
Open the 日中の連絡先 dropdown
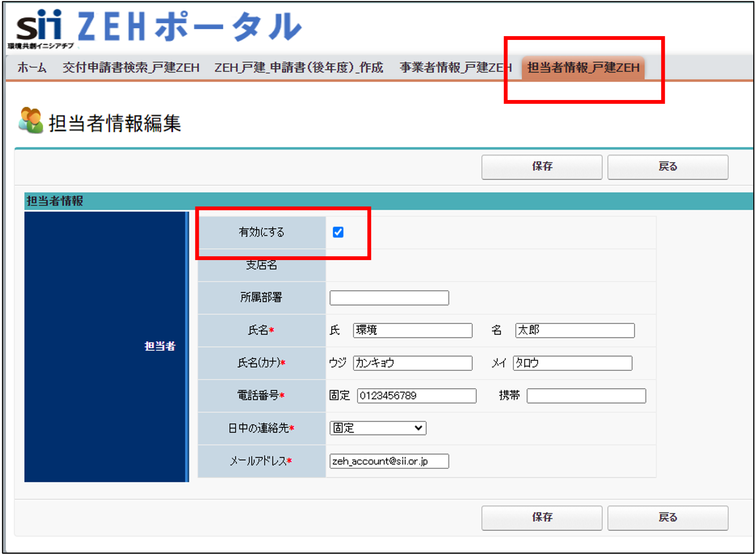[377, 428]
